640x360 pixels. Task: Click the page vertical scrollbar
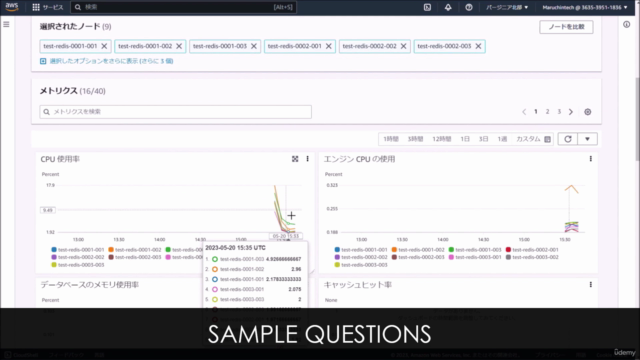pos(637,118)
